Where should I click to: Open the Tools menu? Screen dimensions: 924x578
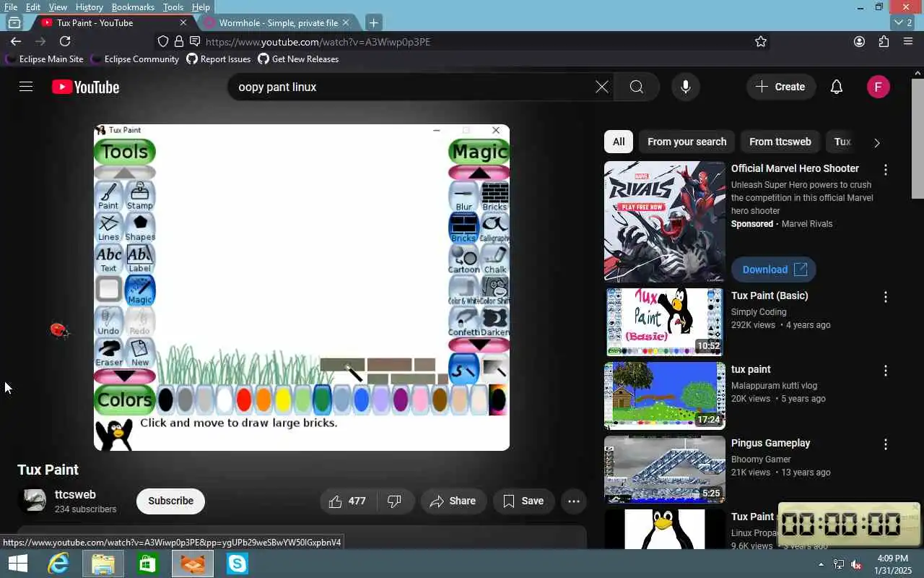click(x=173, y=7)
